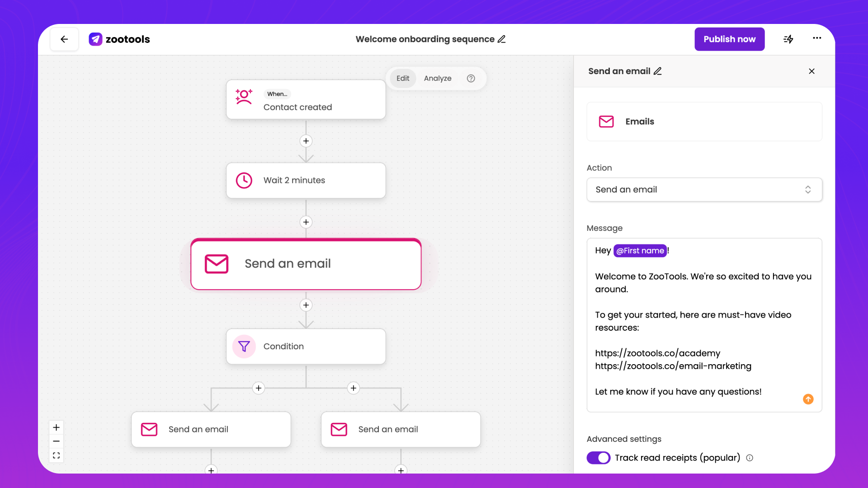Click the ZooTools logo icon
868x488 pixels.
tap(95, 39)
